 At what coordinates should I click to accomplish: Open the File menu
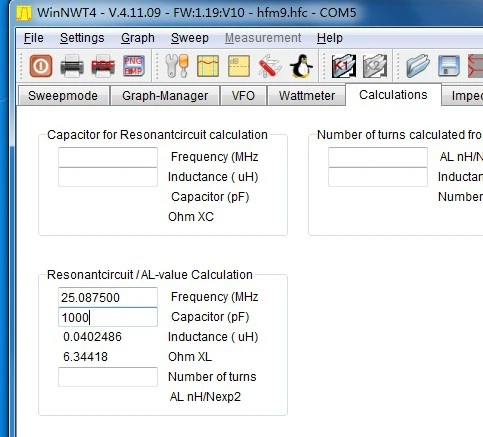pos(33,38)
